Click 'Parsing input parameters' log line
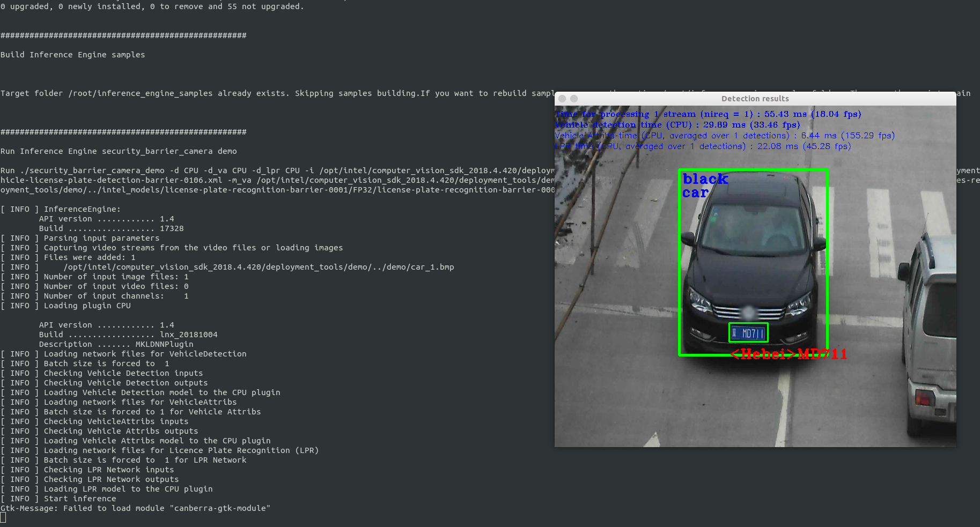 click(x=80, y=238)
